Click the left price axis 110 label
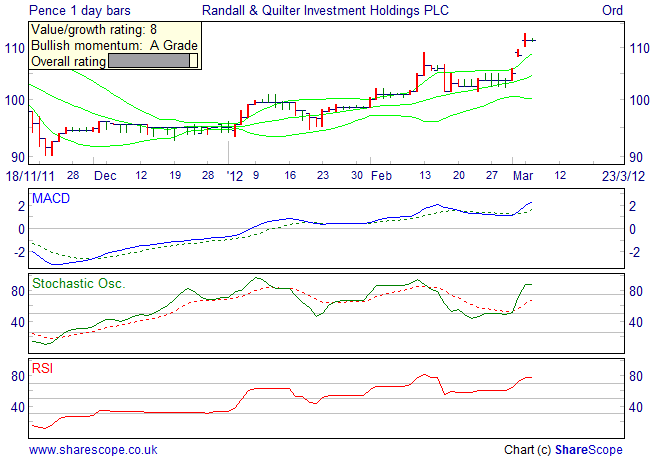Screen dimensions: 653x458 click(15, 49)
